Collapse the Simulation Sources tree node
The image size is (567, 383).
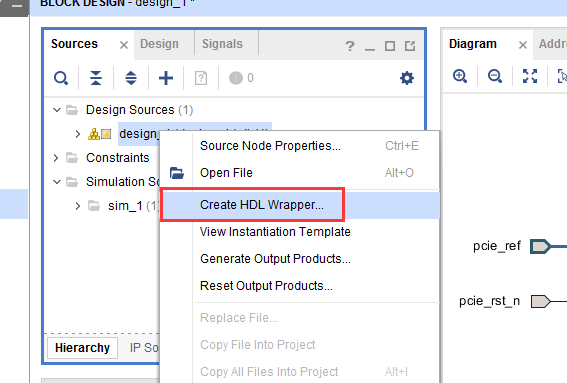point(57,182)
